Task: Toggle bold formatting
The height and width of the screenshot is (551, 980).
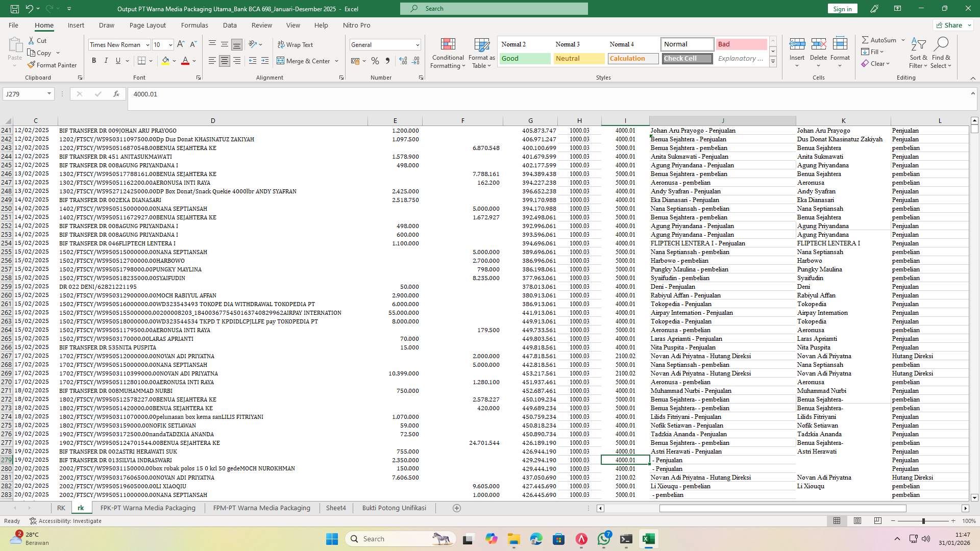Action: [94, 60]
